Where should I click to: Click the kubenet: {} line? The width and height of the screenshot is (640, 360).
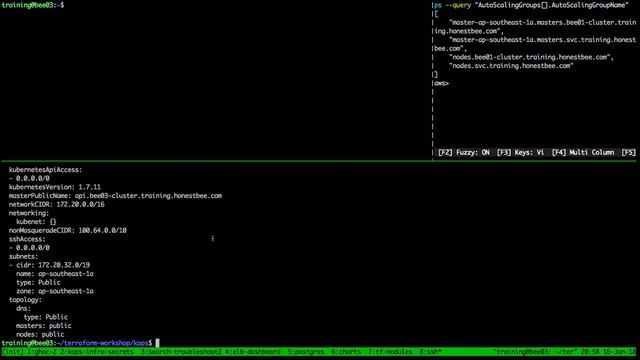pos(36,222)
